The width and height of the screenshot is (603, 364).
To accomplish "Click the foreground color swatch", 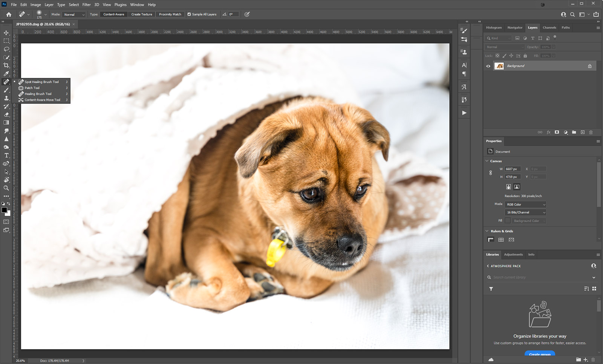I will (4, 210).
